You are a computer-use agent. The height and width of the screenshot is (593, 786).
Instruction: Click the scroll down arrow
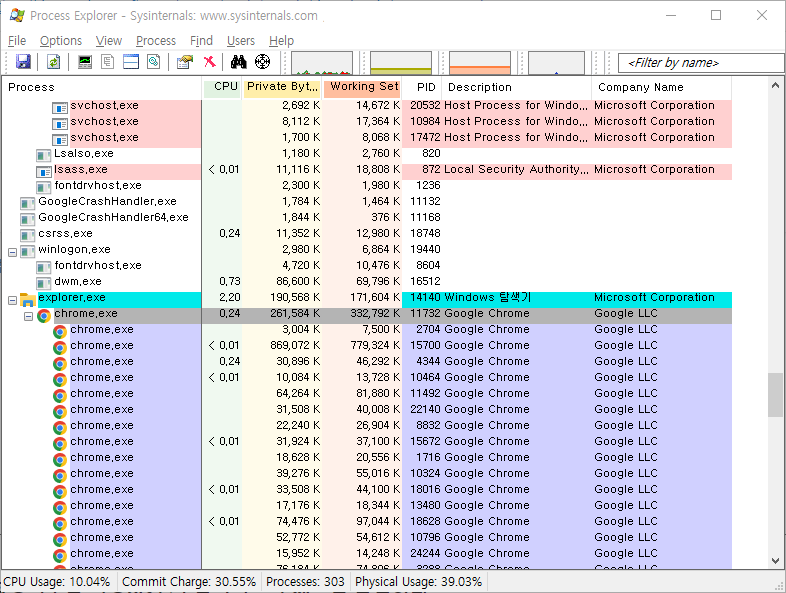click(775, 561)
